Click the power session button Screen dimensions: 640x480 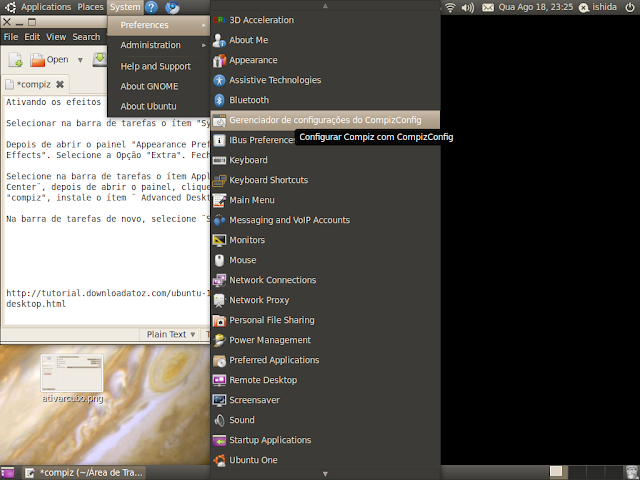(630, 7)
